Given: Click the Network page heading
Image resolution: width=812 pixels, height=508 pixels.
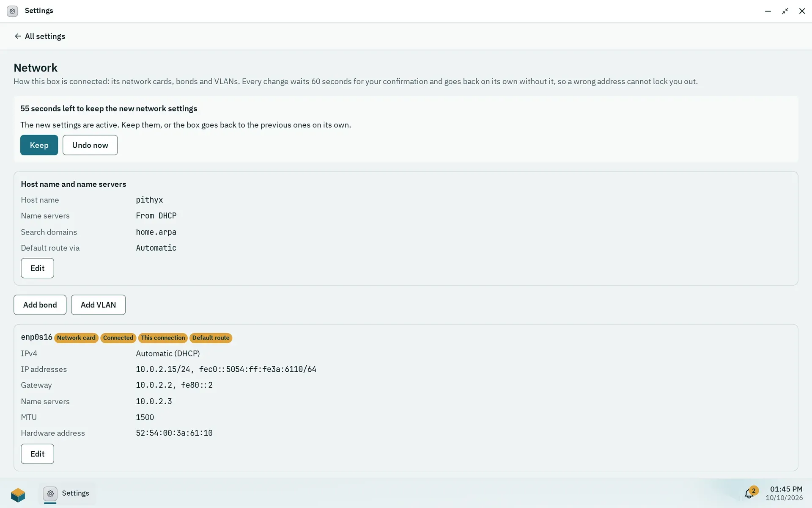Looking at the screenshot, I should [x=36, y=68].
